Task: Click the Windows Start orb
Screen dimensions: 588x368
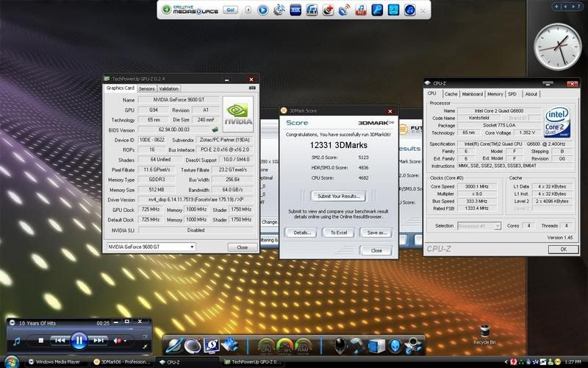Action: point(11,361)
